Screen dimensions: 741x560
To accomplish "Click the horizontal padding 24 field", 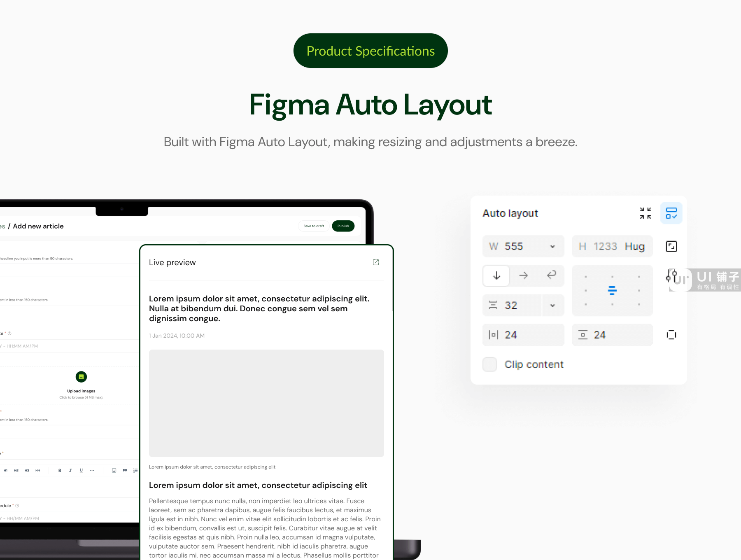I will 523,335.
